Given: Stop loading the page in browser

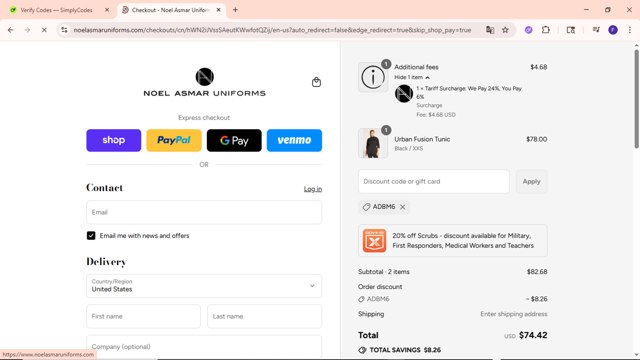Looking at the screenshot, I should [x=44, y=30].
